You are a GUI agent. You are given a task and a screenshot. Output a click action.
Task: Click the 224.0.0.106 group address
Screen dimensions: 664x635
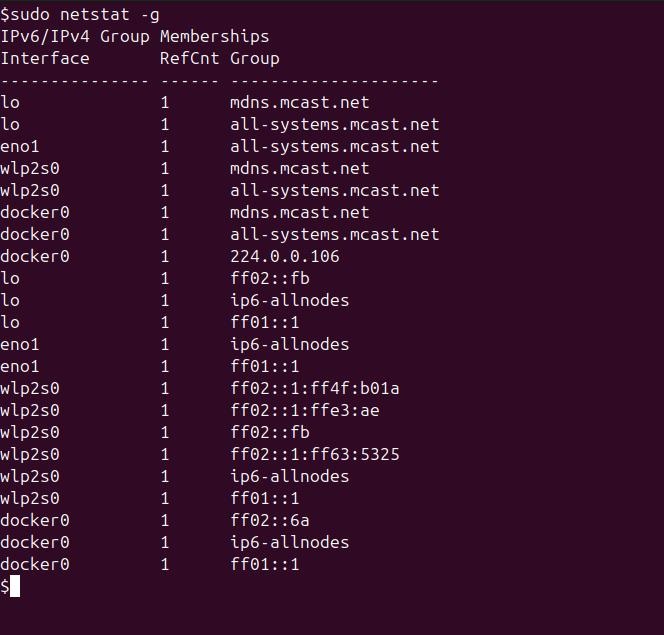(x=284, y=256)
